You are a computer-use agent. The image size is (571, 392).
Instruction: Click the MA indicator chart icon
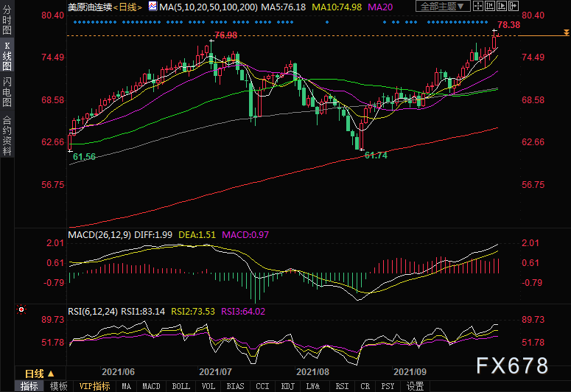click(x=153, y=6)
